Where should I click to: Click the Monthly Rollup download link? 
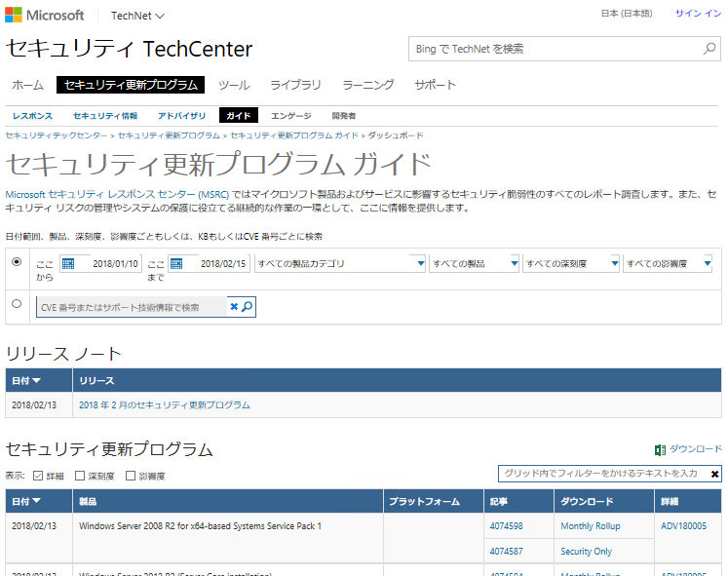(591, 526)
